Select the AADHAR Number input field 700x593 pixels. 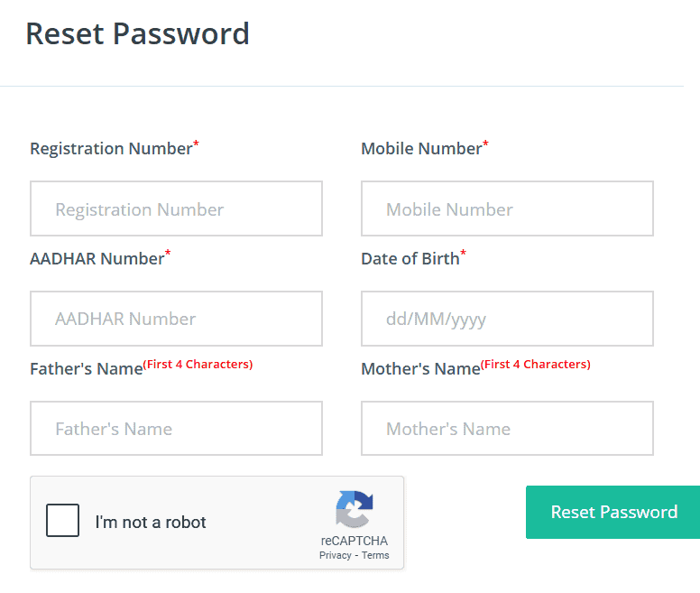[176, 319]
